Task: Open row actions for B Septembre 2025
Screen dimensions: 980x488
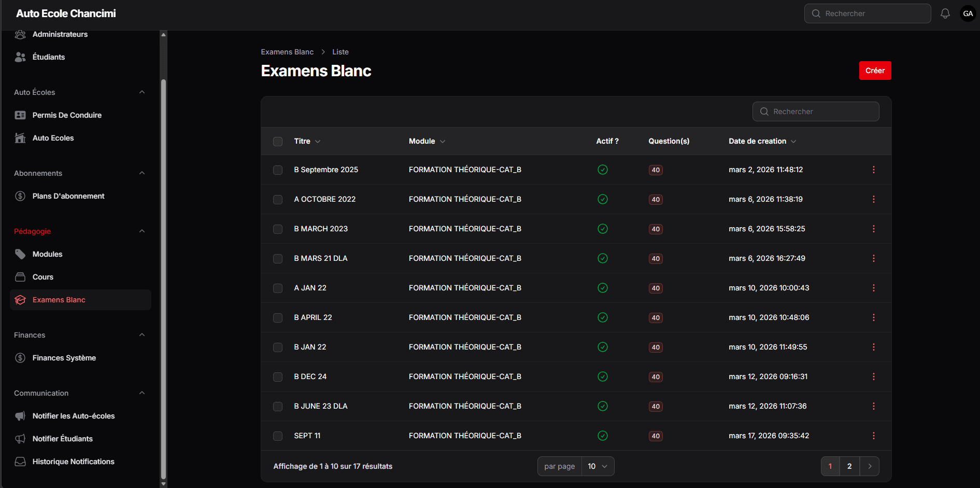Action: point(873,170)
